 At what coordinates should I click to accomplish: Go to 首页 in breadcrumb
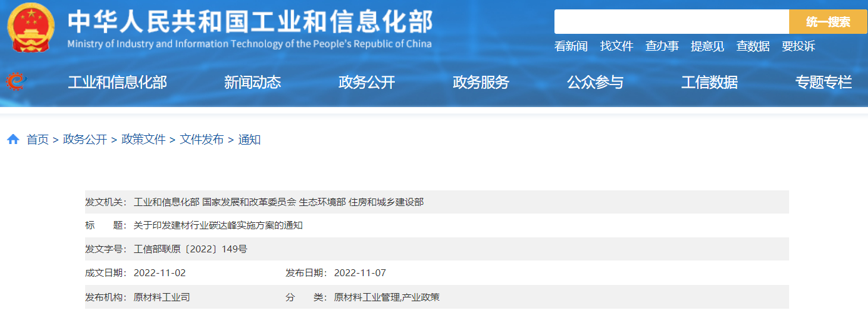click(38, 140)
